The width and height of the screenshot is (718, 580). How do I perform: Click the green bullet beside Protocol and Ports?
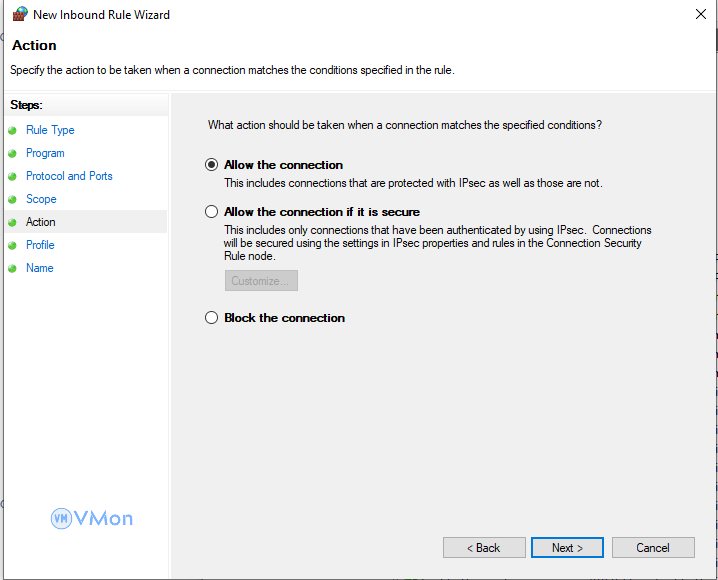coord(13,176)
